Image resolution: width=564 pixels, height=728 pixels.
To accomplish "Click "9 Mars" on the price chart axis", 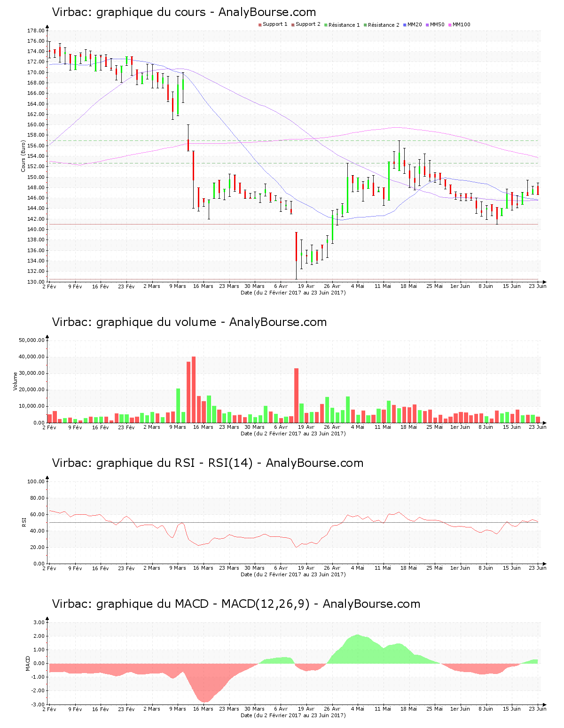I will [178, 286].
